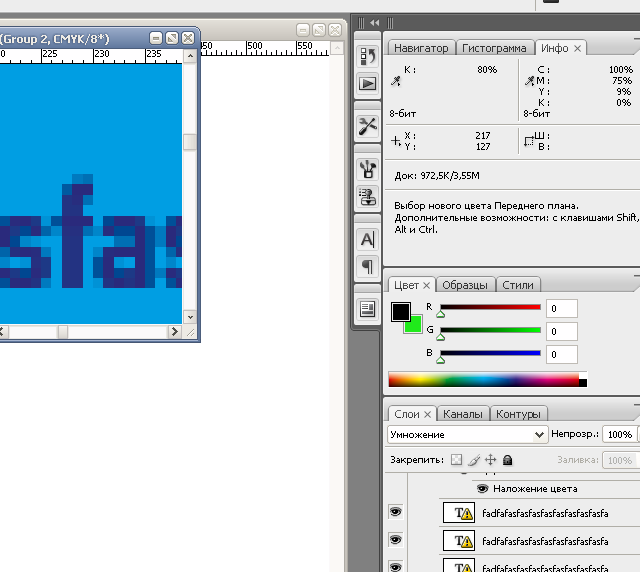This screenshot has width=640, height=572.
Task: Click the R red slider track
Action: coord(490,307)
